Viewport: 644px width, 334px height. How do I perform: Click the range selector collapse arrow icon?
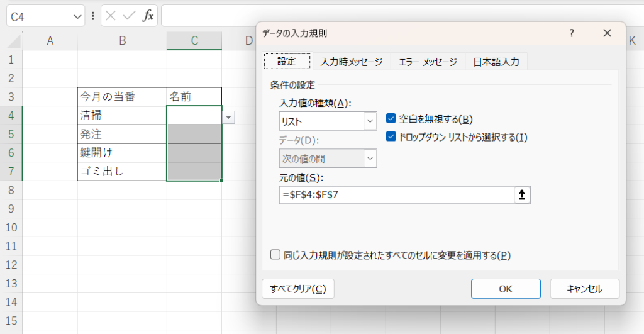pyautogui.click(x=522, y=195)
